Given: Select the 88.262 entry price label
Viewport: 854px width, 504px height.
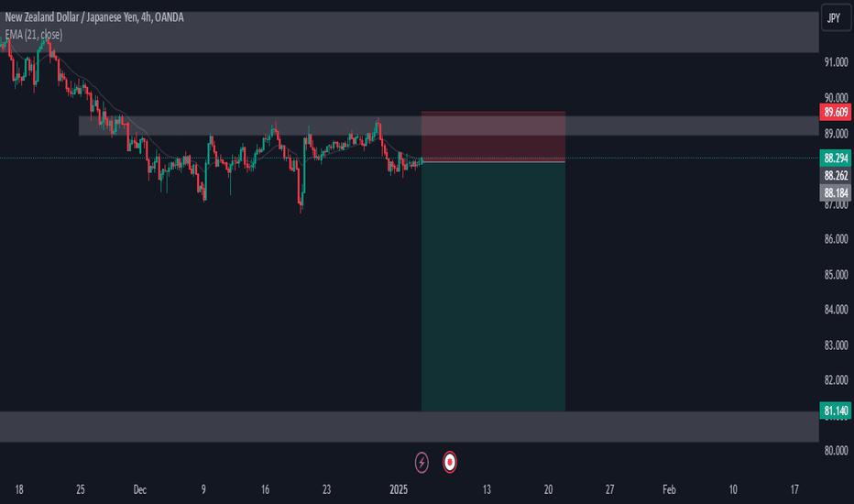Looking at the screenshot, I should coord(836,175).
